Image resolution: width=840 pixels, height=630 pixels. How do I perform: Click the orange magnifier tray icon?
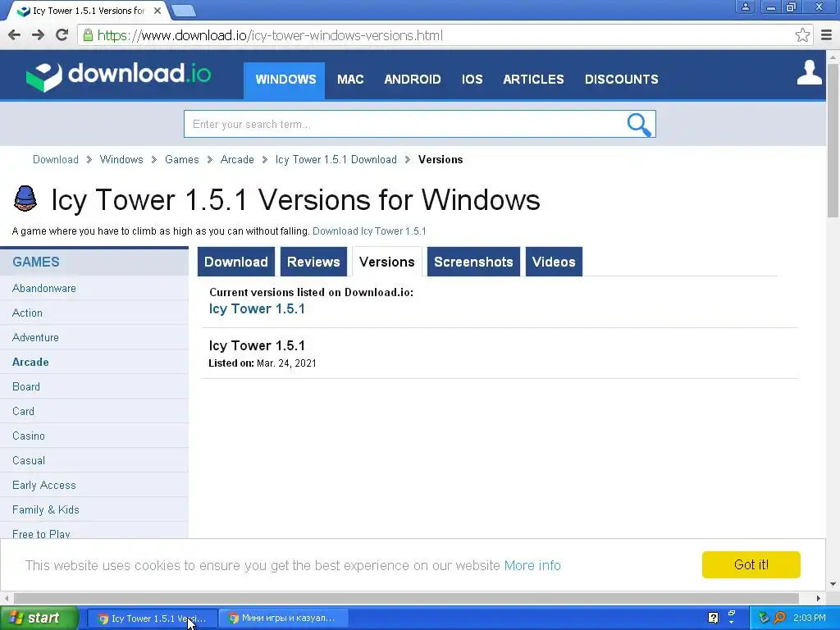click(779, 618)
